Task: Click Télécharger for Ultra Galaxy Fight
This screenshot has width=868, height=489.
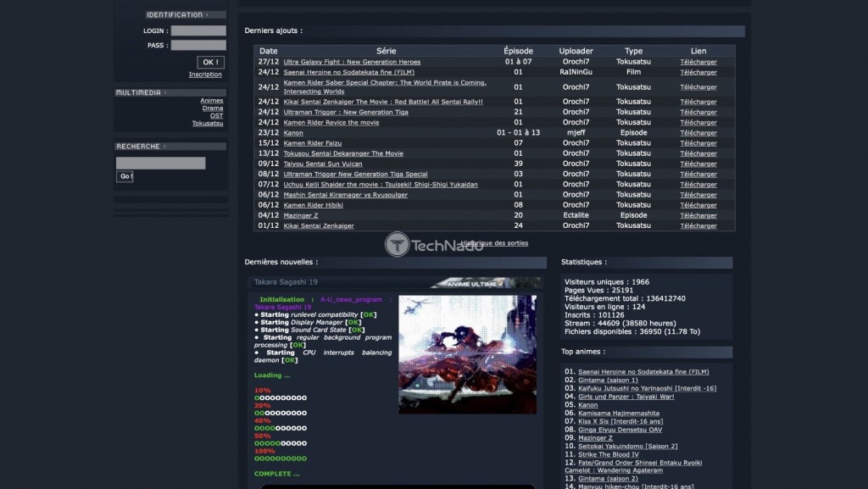Action: coord(698,62)
